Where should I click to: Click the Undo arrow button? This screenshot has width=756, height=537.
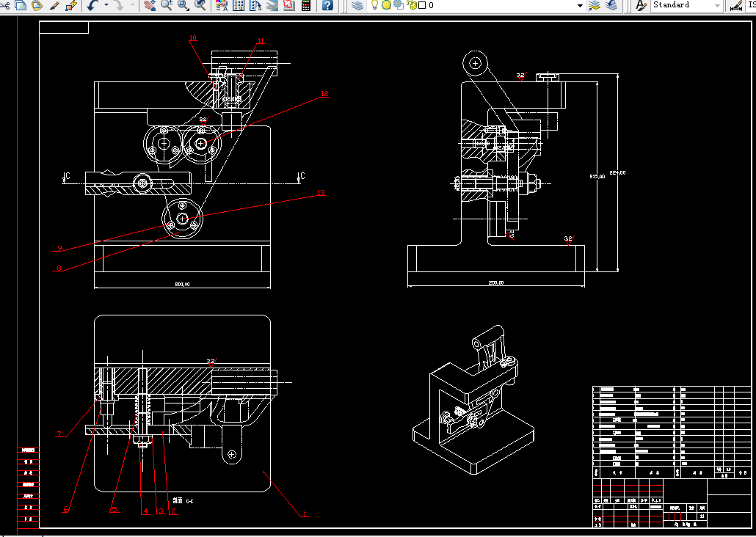pos(92,5)
